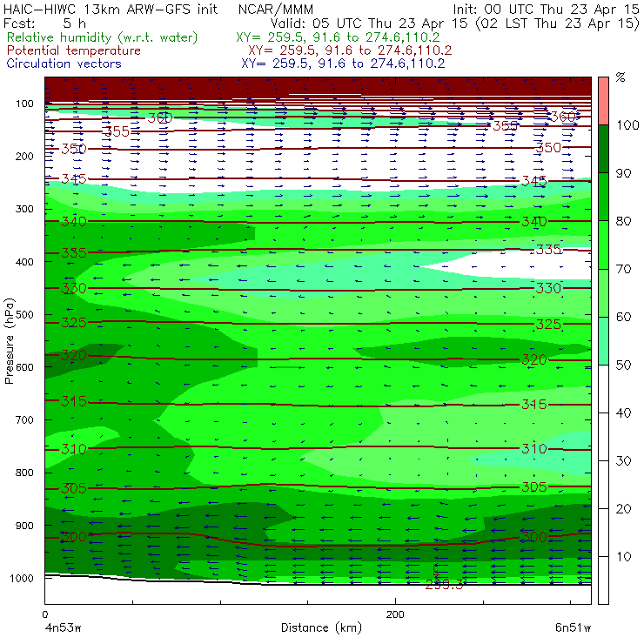The height and width of the screenshot is (644, 644).
Task: Click the 305 contour label nearest color bar
Action: pyautogui.click(x=534, y=487)
